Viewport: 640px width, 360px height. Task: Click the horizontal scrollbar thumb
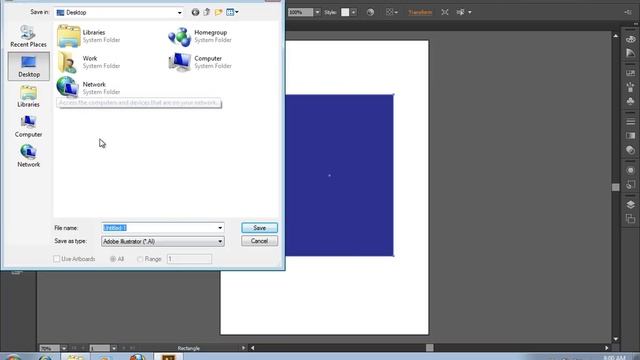[x=429, y=348]
